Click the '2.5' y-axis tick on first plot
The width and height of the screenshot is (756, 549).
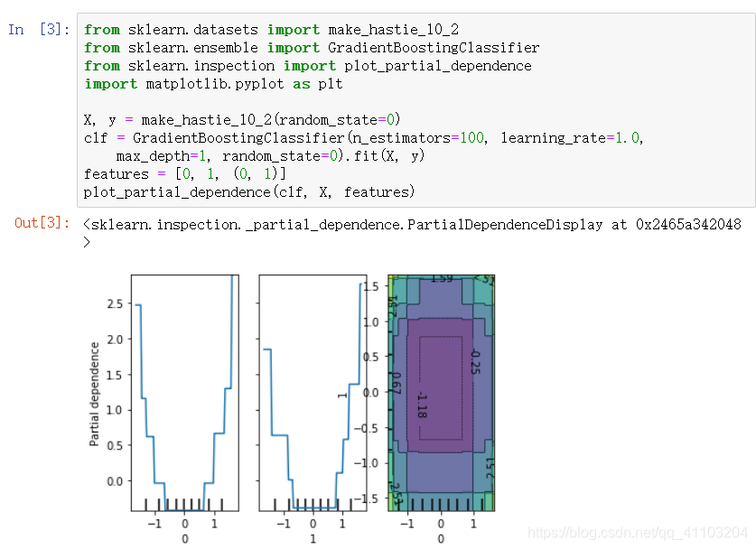pos(115,303)
